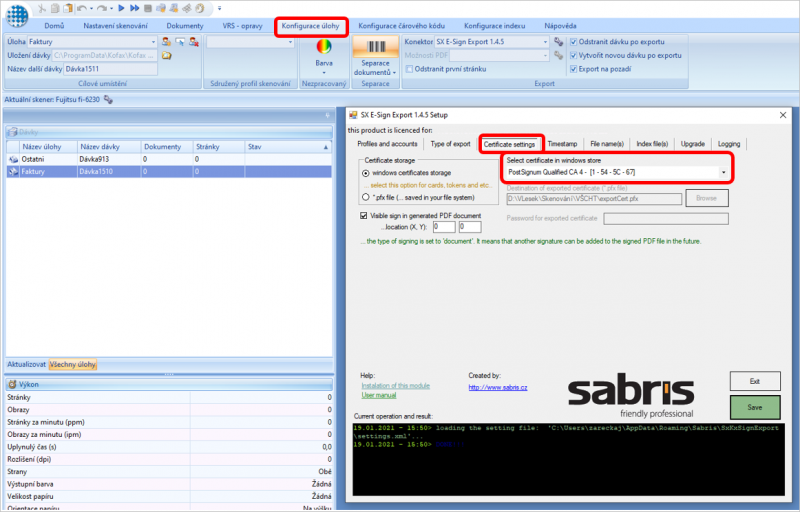Open the Select certificate in windows store dropdown
The height and width of the screenshot is (512, 800).
[723, 172]
